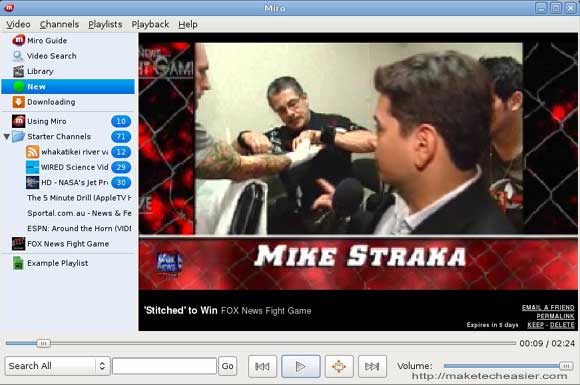Select the green New icon

18,87
